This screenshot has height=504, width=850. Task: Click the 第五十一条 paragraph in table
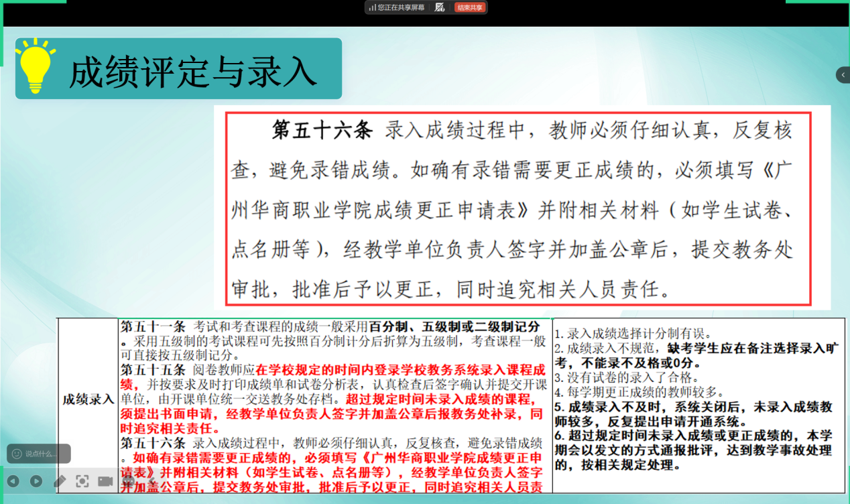pyautogui.click(x=334, y=340)
